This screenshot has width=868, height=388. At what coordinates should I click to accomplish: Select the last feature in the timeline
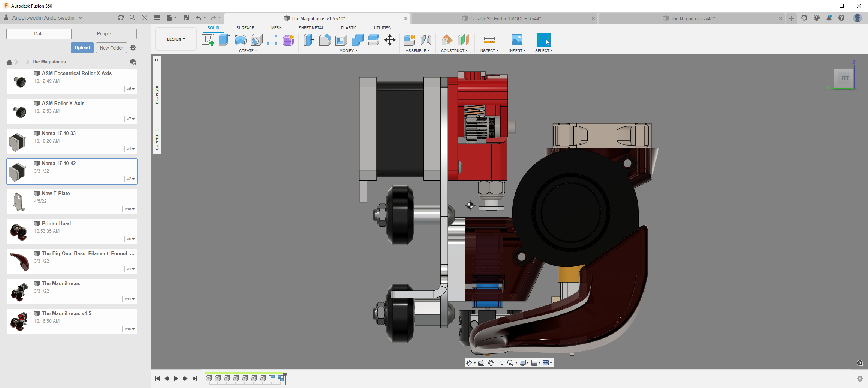tap(280, 378)
